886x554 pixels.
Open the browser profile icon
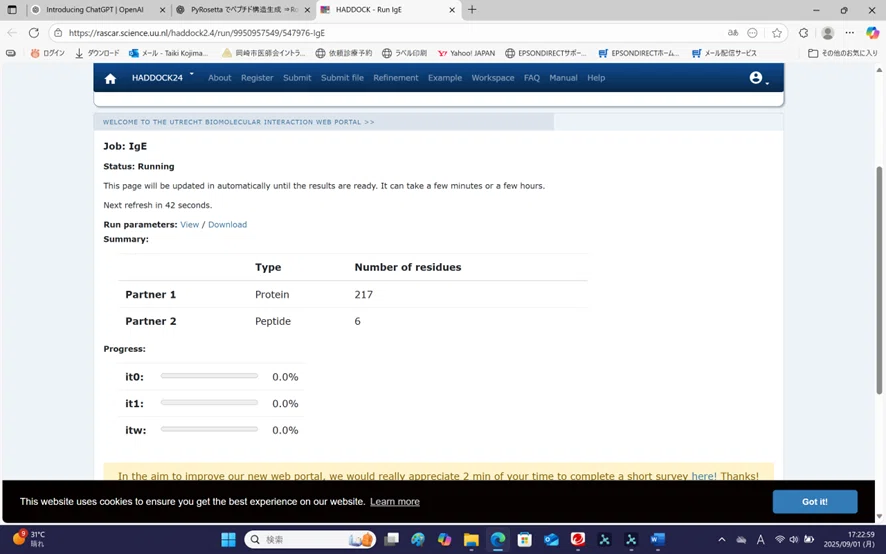(828, 33)
